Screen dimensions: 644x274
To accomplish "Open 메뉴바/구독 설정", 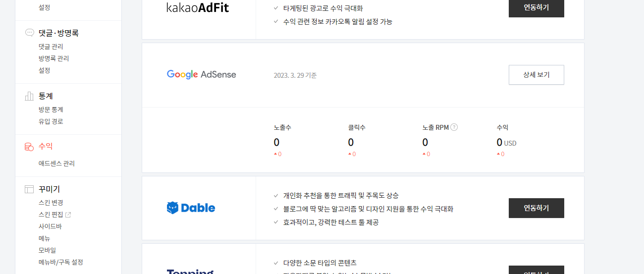I will point(60,262).
